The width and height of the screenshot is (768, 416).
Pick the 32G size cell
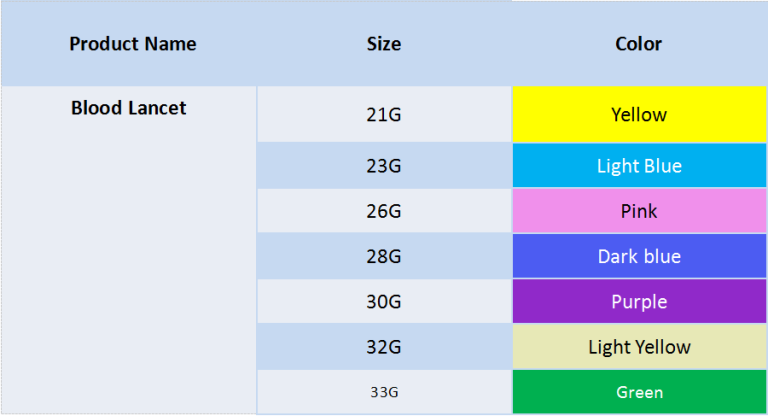click(384, 347)
